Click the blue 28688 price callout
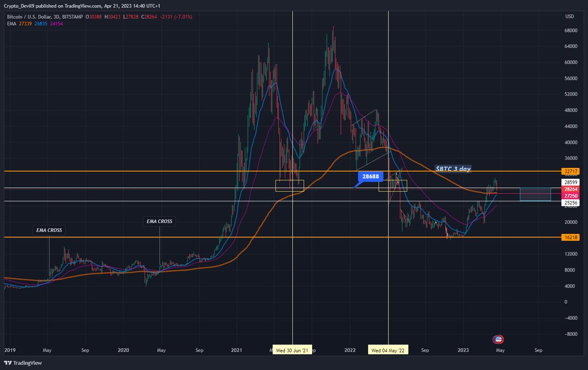 370,176
